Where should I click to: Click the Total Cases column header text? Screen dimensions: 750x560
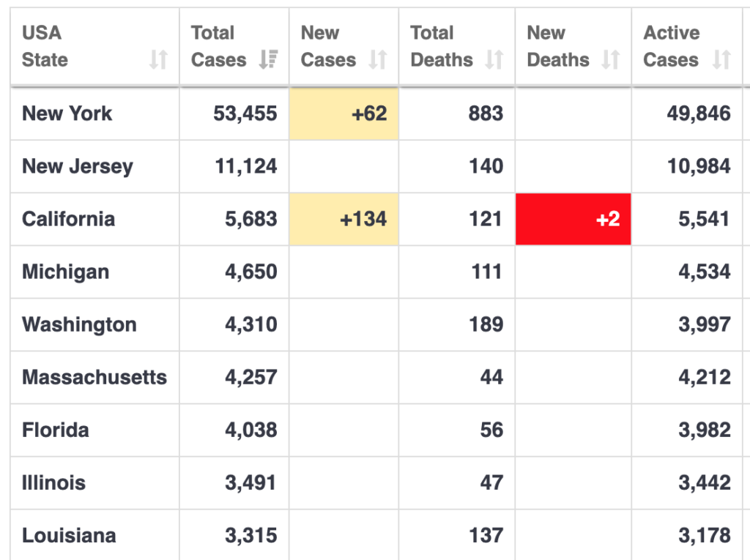pyautogui.click(x=218, y=46)
